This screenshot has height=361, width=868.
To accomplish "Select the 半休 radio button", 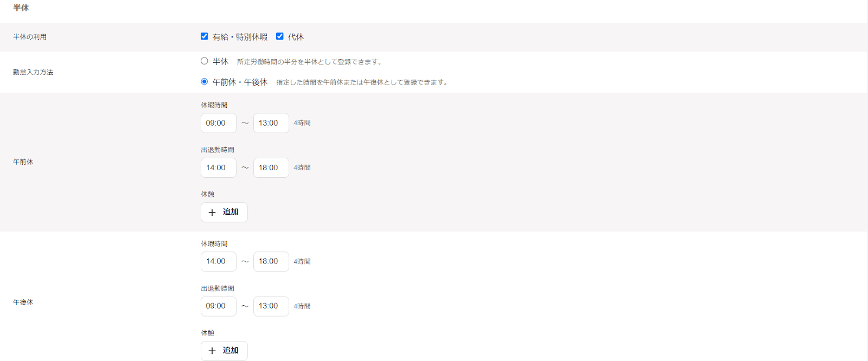I will [x=205, y=61].
